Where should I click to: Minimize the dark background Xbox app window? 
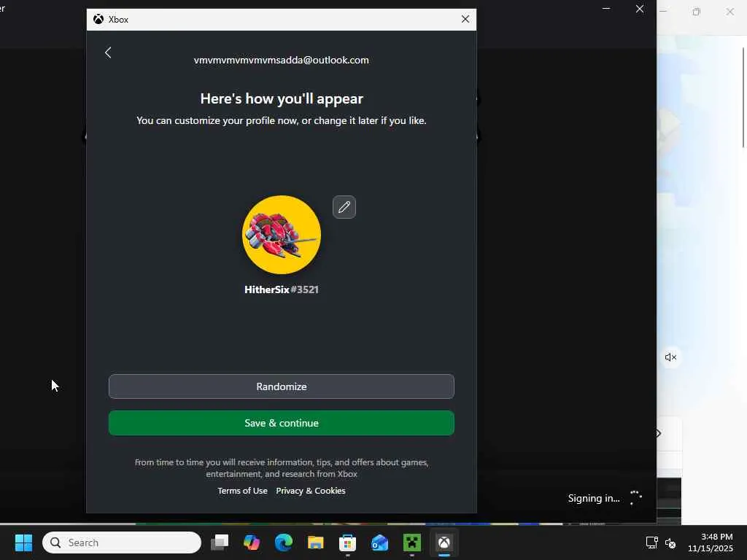606,9
